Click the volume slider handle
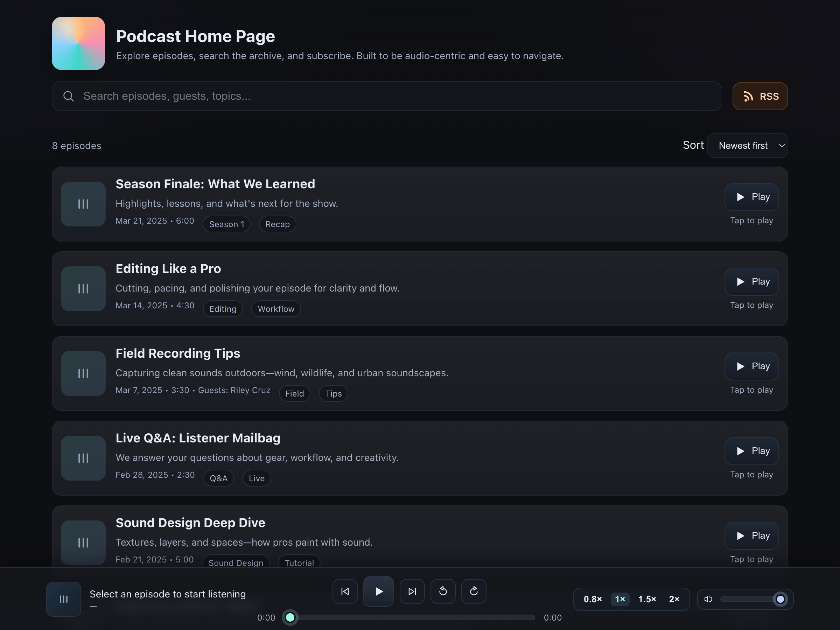Viewport: 840px width, 630px height. click(780, 599)
